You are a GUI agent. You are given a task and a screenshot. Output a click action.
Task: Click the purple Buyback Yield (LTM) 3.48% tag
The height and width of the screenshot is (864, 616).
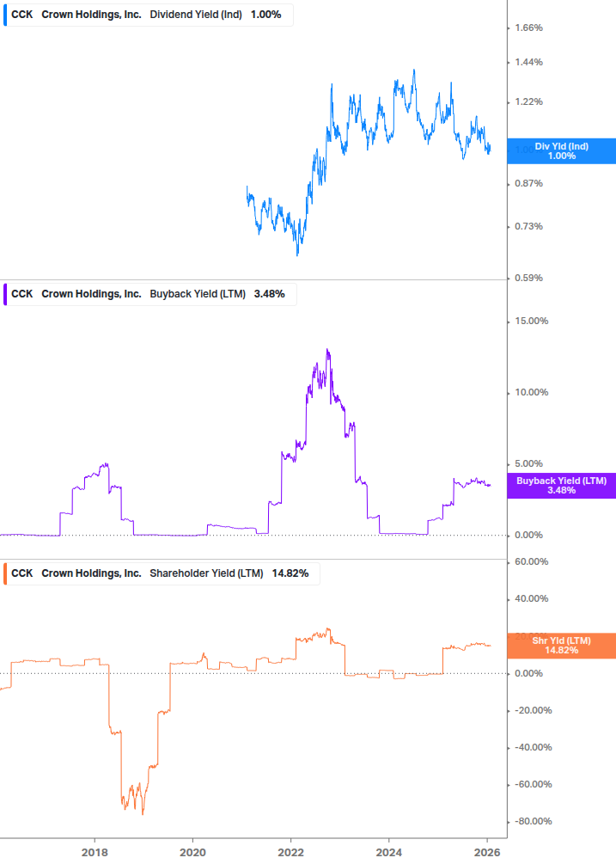(x=562, y=486)
